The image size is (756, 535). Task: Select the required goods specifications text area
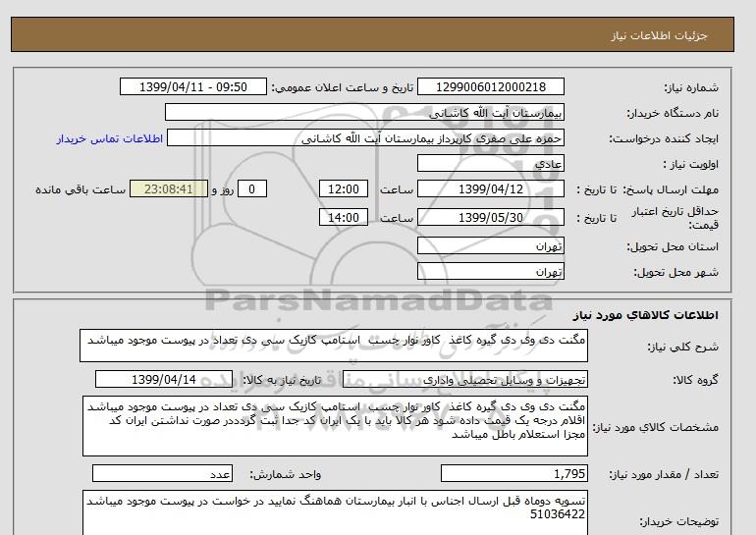point(335,426)
